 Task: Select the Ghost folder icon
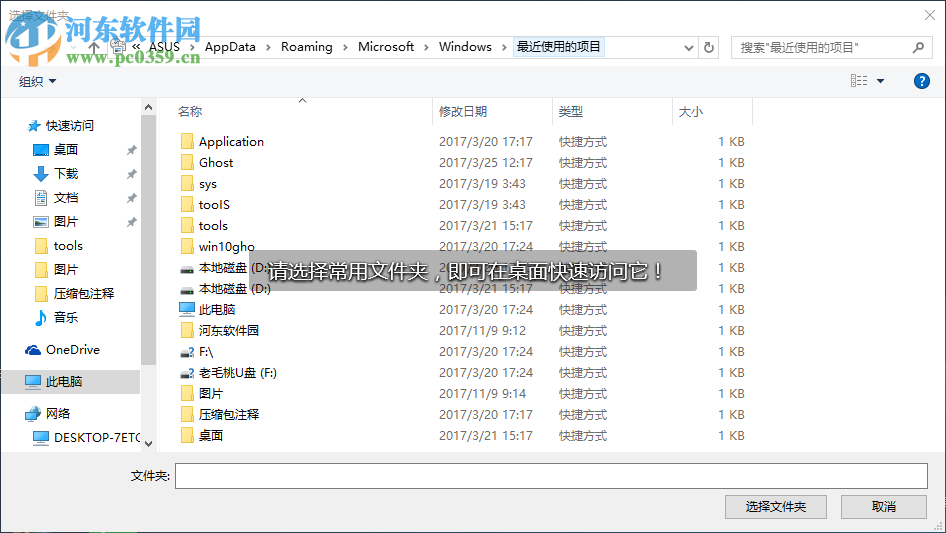click(x=187, y=162)
